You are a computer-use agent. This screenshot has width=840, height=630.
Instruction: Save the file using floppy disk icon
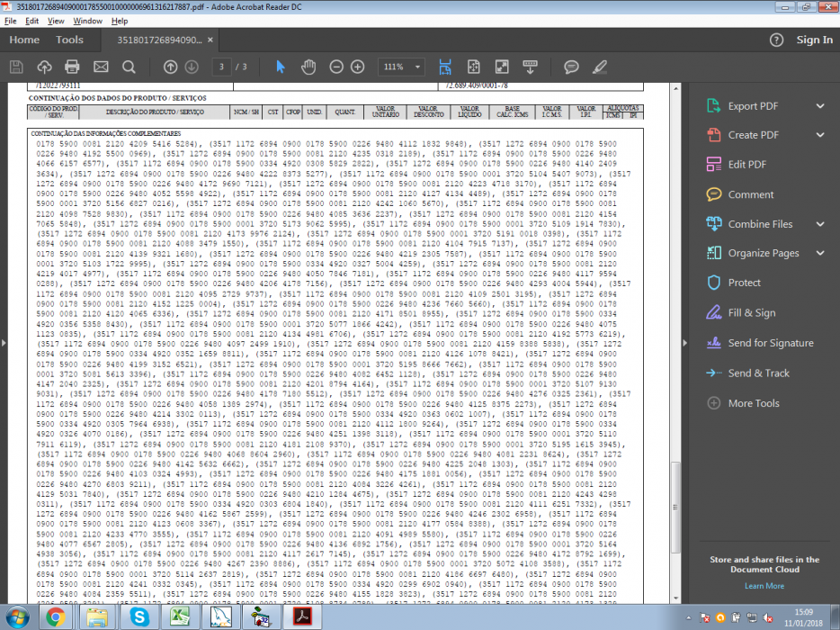(x=16, y=67)
